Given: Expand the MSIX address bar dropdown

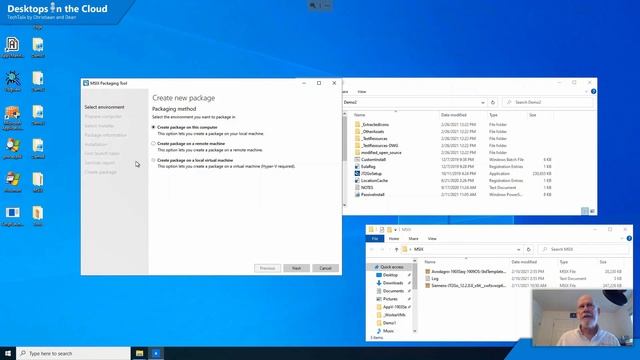Looking at the screenshot, I should point(518,249).
